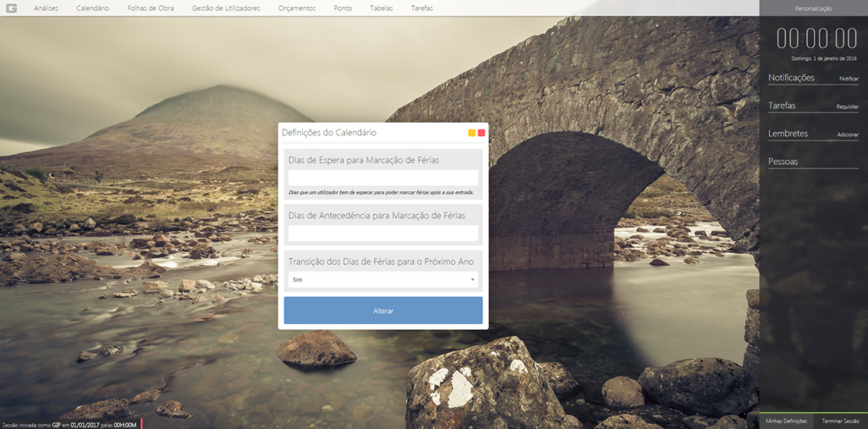
Task: Click Adicionar next to Lembretes
Action: (x=847, y=135)
